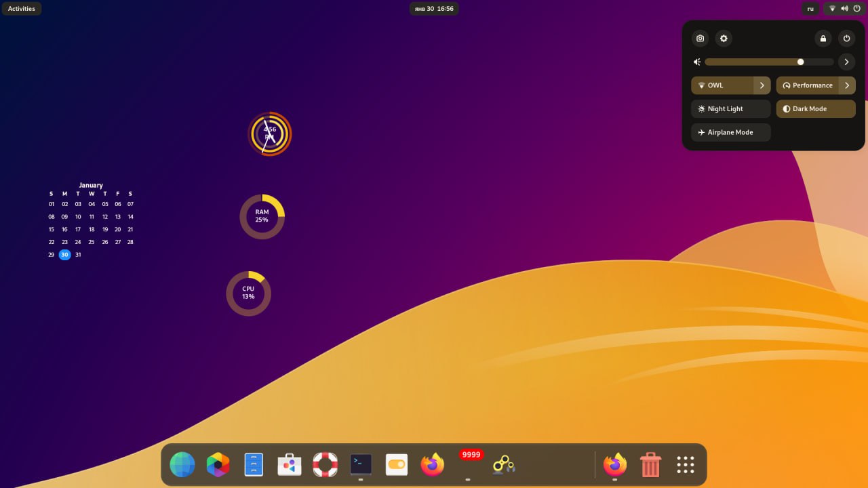Image resolution: width=868 pixels, height=488 pixels.
Task: Expand the audio output chevron
Action: 846,62
